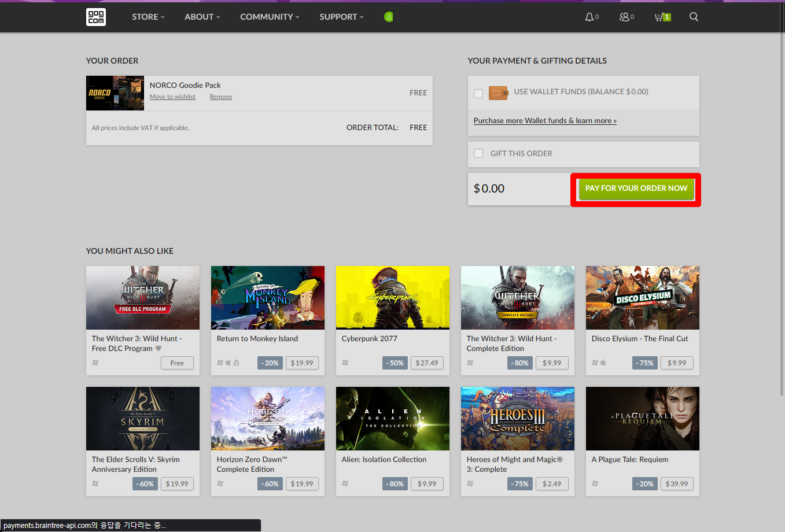Image resolution: width=785 pixels, height=532 pixels.
Task: Click the wishlist heart on Witcher 3 Free DLC
Action: tap(159, 348)
